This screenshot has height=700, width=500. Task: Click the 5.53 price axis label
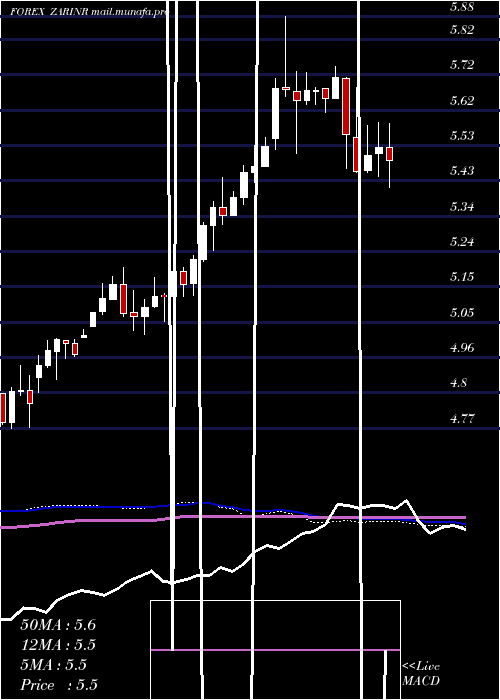point(461,136)
